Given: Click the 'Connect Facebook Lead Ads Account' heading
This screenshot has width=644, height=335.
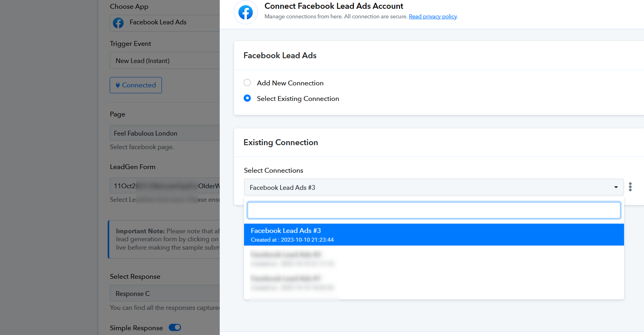Looking at the screenshot, I should pyautogui.click(x=334, y=6).
